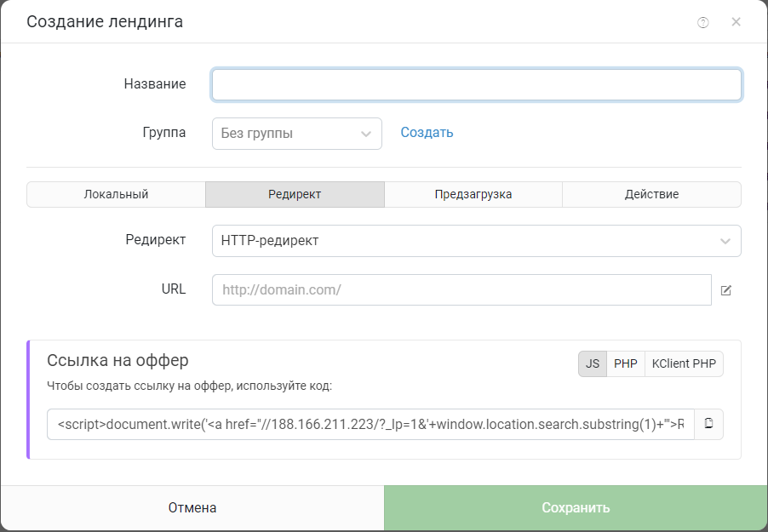This screenshot has height=532, width=768.
Task: Click the script code text box
Action: 370,424
